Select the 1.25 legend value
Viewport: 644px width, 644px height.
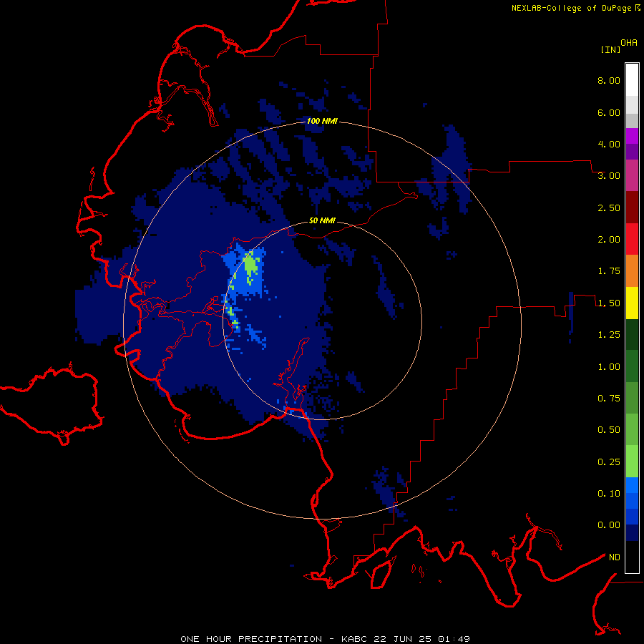[x=609, y=335]
